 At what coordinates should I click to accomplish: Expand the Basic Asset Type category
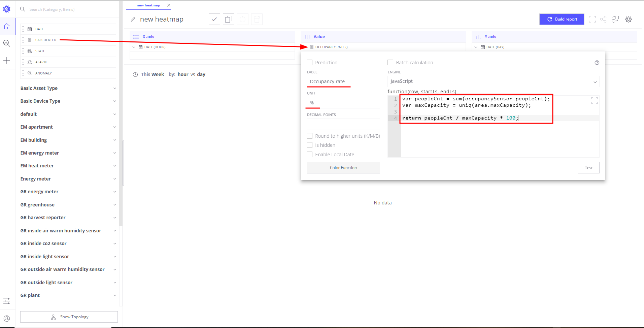(x=68, y=88)
